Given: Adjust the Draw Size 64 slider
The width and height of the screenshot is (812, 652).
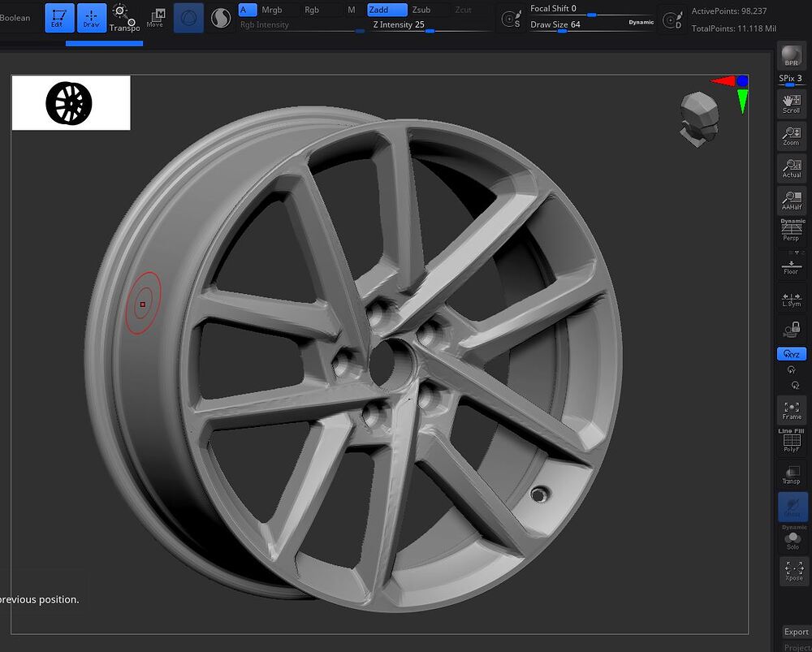Looking at the screenshot, I should coord(577,25).
